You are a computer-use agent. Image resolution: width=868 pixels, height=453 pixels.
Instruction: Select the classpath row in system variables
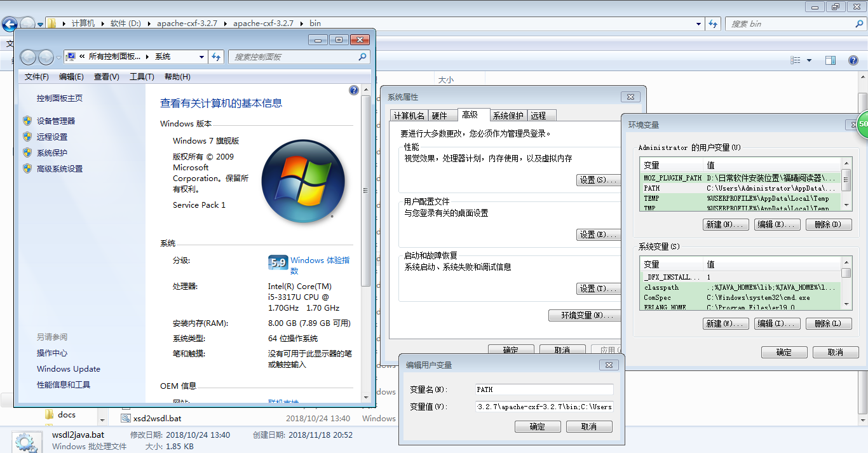click(741, 288)
